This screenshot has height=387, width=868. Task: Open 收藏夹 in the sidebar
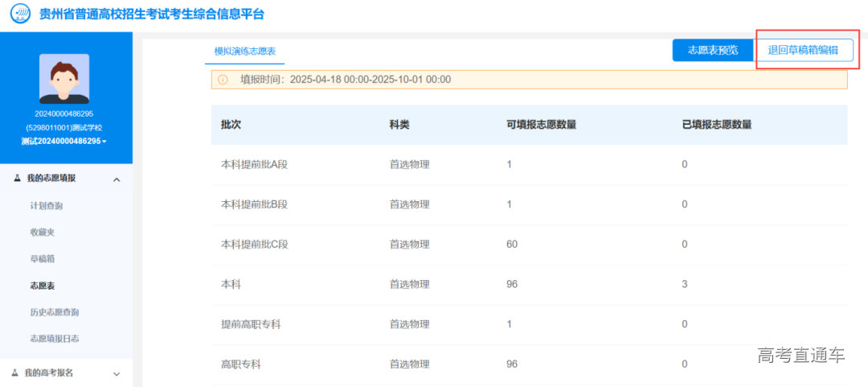[x=42, y=233]
